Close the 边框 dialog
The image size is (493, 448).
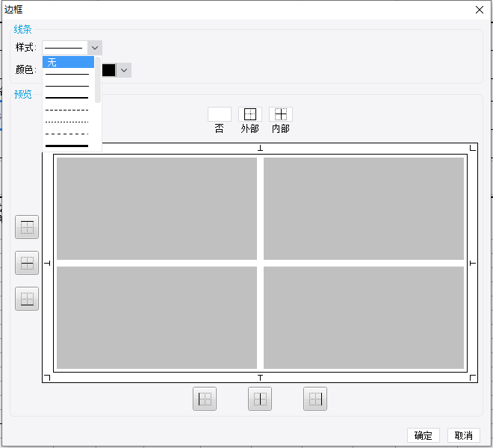480,10
